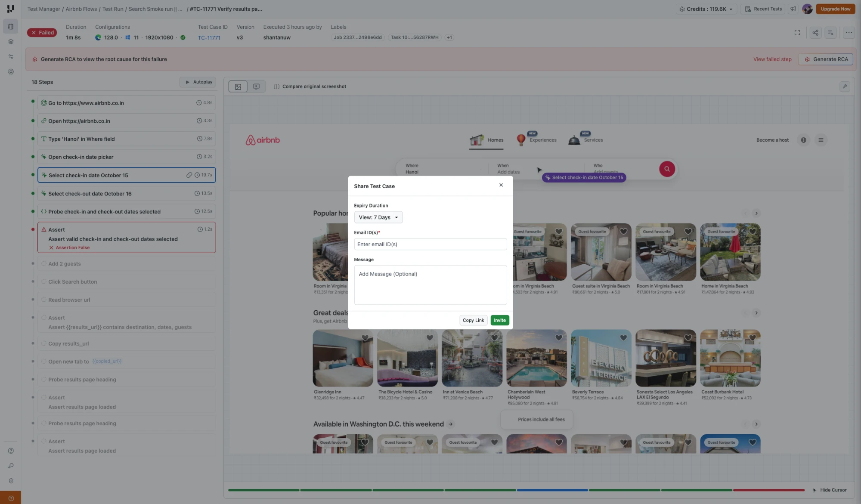Click the app logo in sidebar top
This screenshot has height=504, width=861.
click(x=11, y=9)
